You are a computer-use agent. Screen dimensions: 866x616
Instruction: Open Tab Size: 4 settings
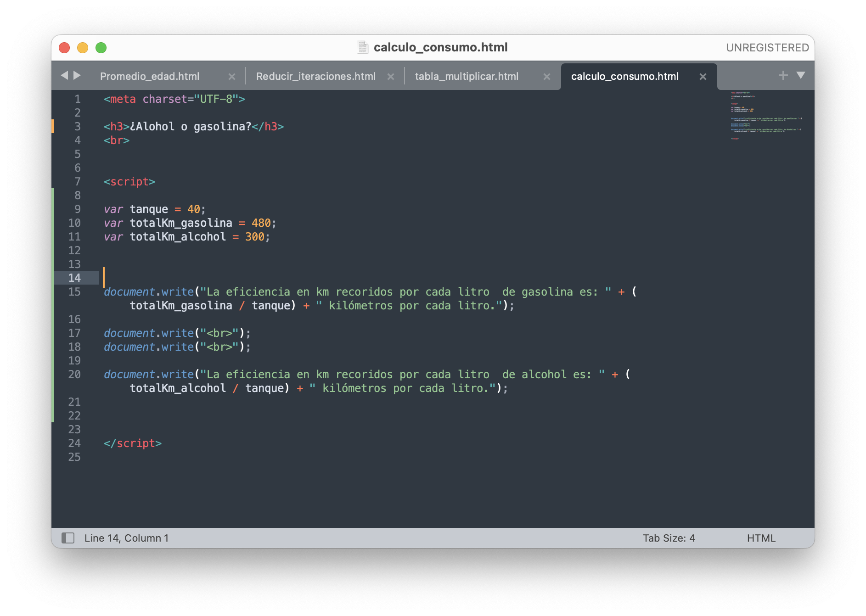pos(669,538)
